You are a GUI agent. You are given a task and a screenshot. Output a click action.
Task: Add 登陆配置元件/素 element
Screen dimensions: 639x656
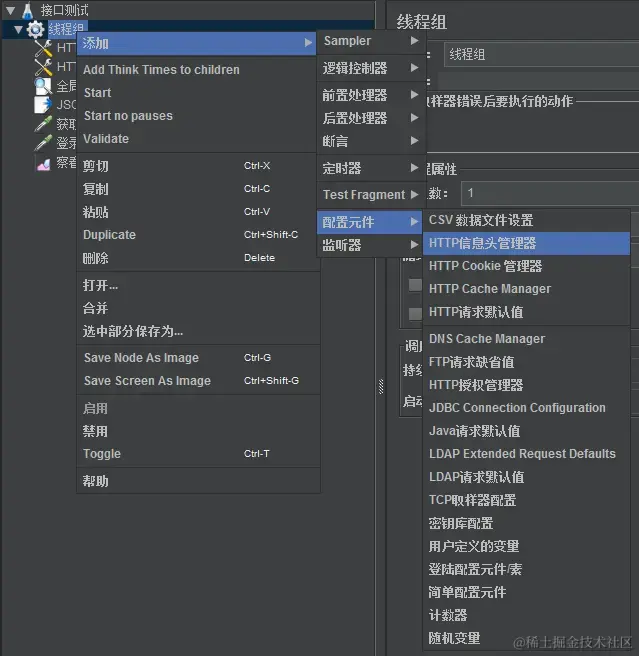point(526,569)
